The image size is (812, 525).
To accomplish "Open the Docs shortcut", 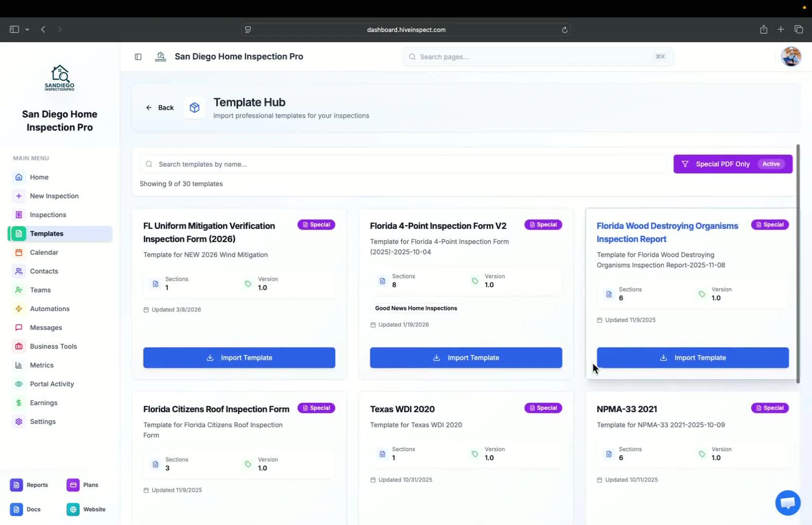I will pos(25,509).
